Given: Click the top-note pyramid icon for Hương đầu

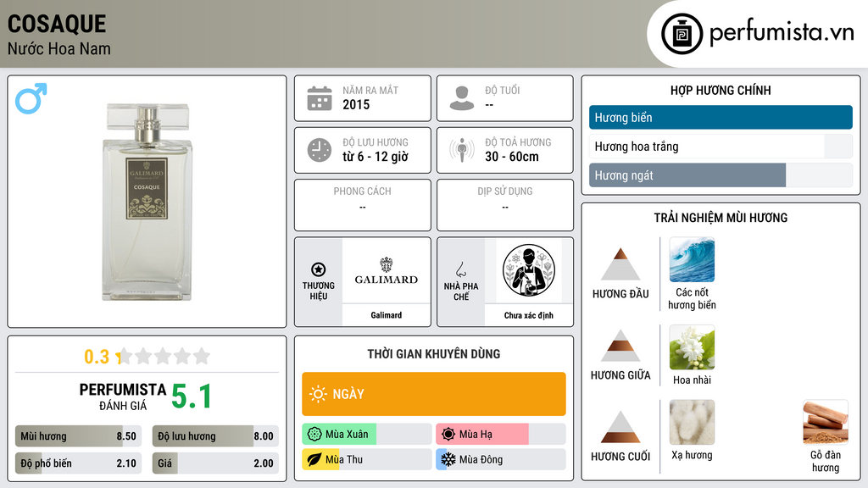Looking at the screenshot, I should (x=620, y=264).
